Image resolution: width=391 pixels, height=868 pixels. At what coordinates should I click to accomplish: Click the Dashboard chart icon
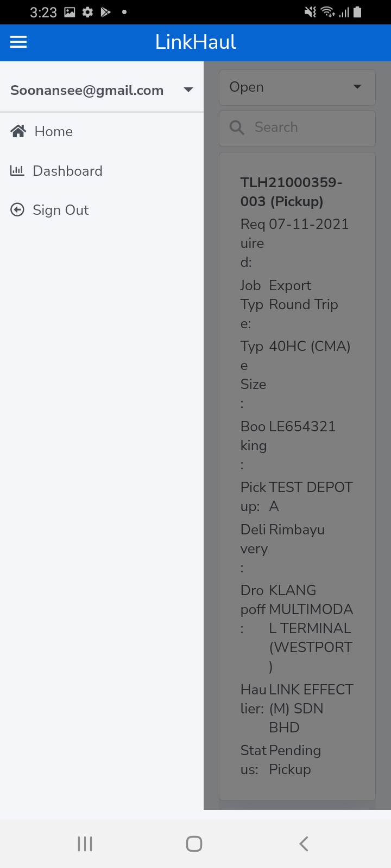click(x=17, y=171)
